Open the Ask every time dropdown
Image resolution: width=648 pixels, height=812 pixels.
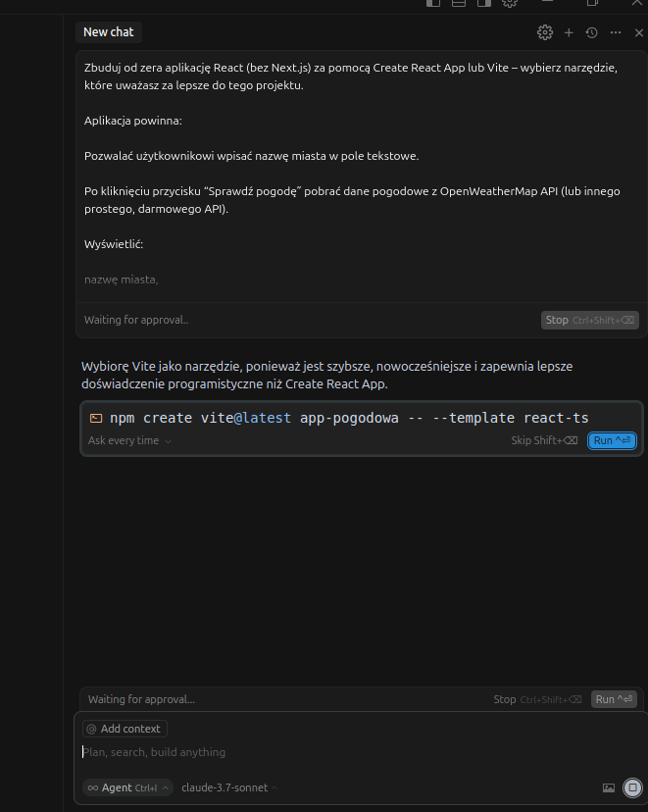tap(129, 440)
